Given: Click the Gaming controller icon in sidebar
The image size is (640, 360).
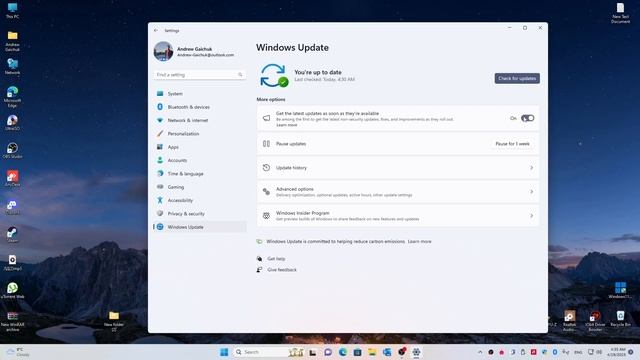Looking at the screenshot, I should click(160, 187).
